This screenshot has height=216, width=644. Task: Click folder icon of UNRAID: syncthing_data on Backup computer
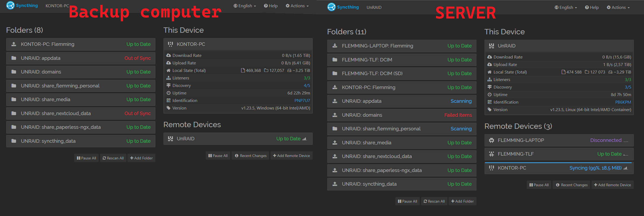[x=14, y=141]
